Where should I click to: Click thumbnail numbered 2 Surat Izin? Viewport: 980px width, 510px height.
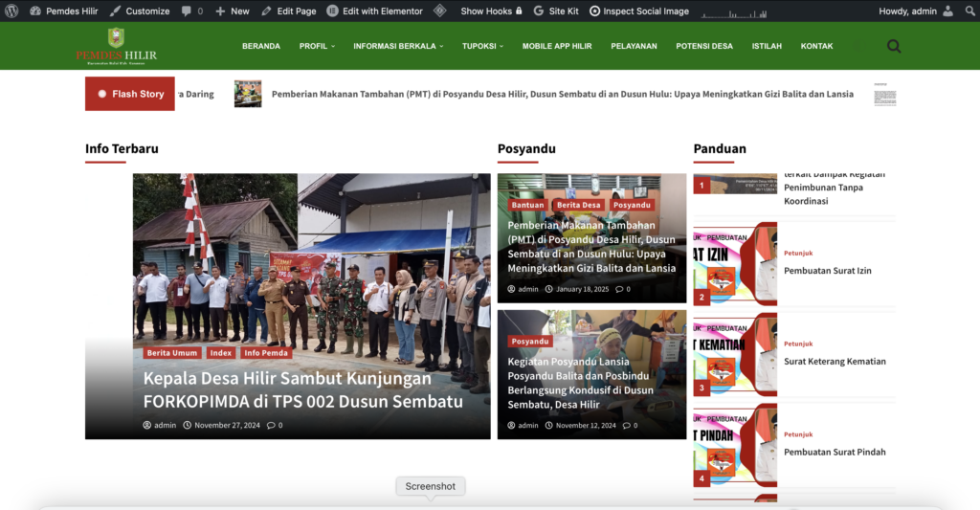(x=735, y=264)
